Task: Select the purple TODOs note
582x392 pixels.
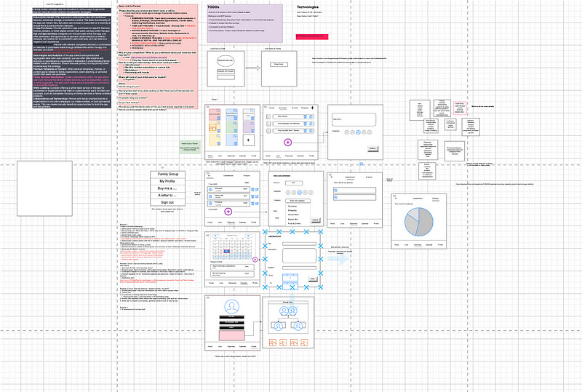Action: point(244,23)
